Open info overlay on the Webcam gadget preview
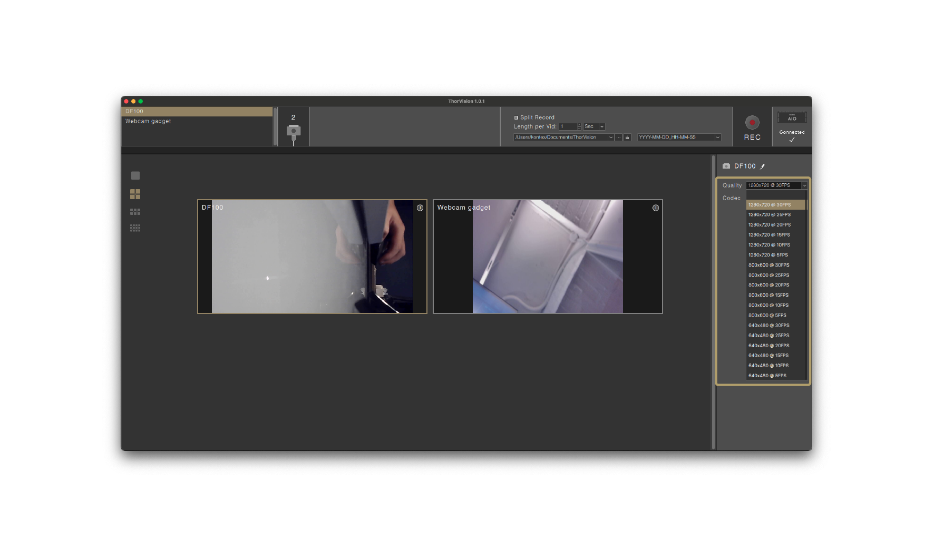Screen dimensions: 934x560 (x=655, y=208)
